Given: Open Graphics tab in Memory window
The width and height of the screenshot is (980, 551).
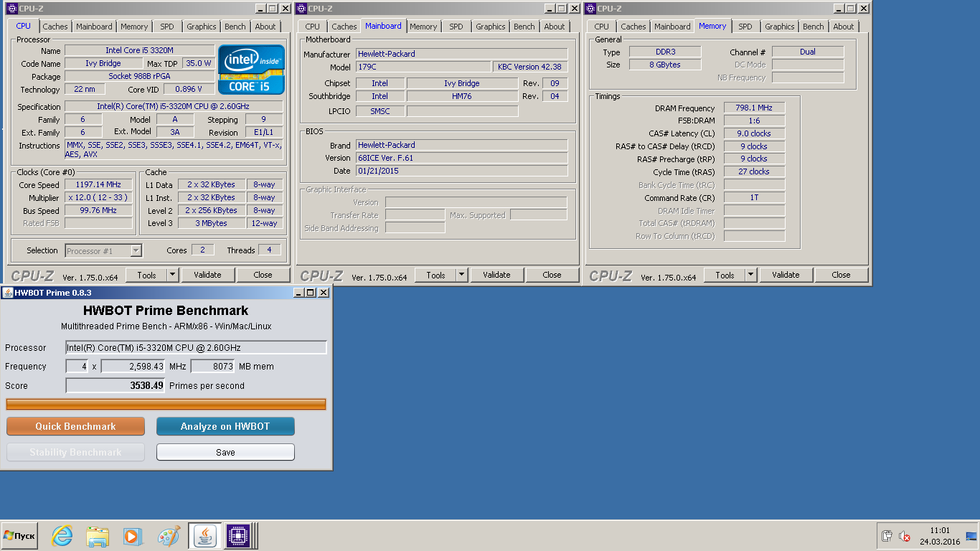Looking at the screenshot, I should pyautogui.click(x=780, y=27).
